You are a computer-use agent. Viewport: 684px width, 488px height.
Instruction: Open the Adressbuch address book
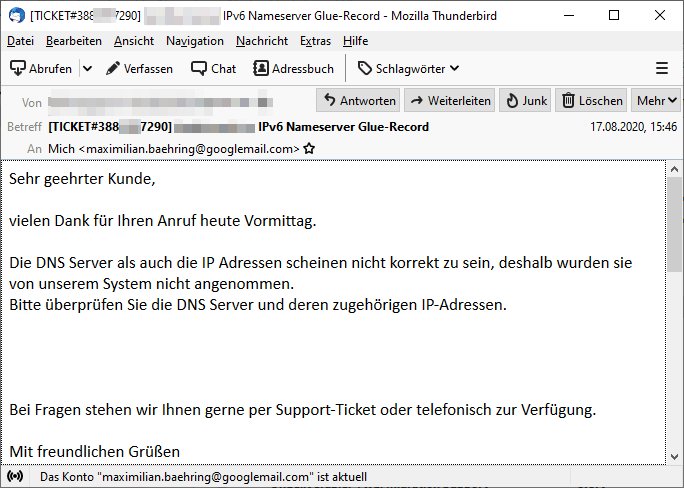[x=294, y=68]
